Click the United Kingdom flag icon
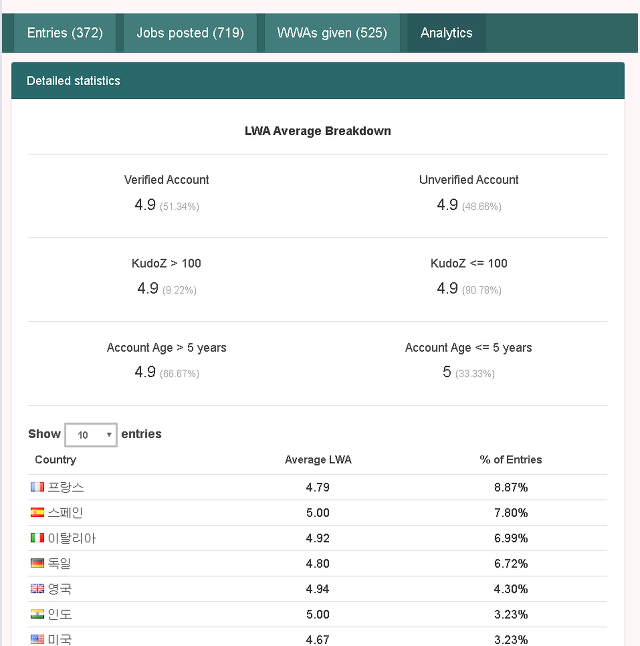This screenshot has width=640, height=646. 37,588
